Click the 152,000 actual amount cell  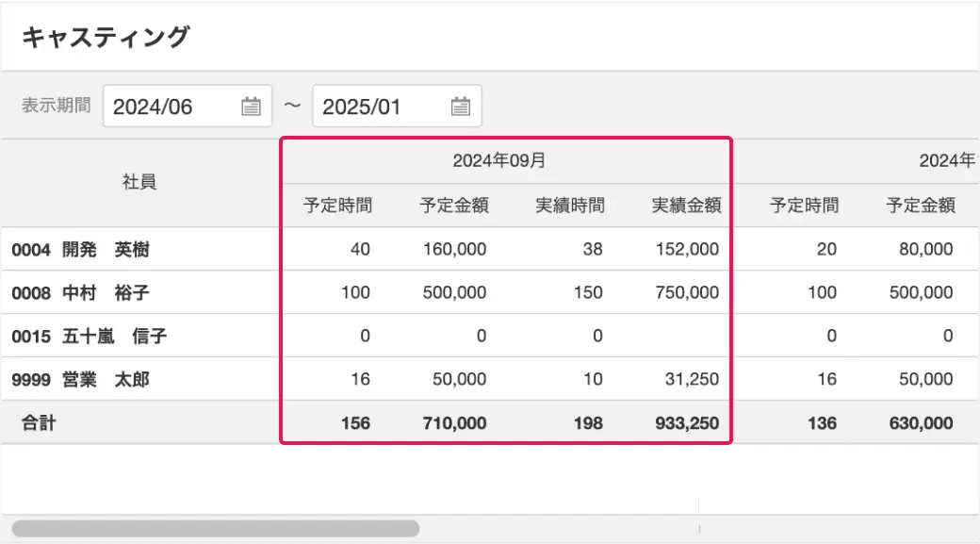(x=688, y=249)
